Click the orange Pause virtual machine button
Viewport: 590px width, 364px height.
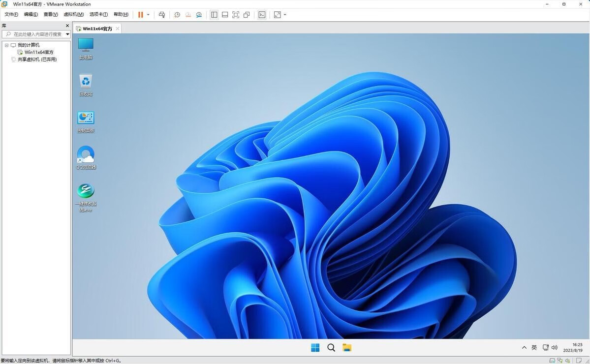coord(140,15)
